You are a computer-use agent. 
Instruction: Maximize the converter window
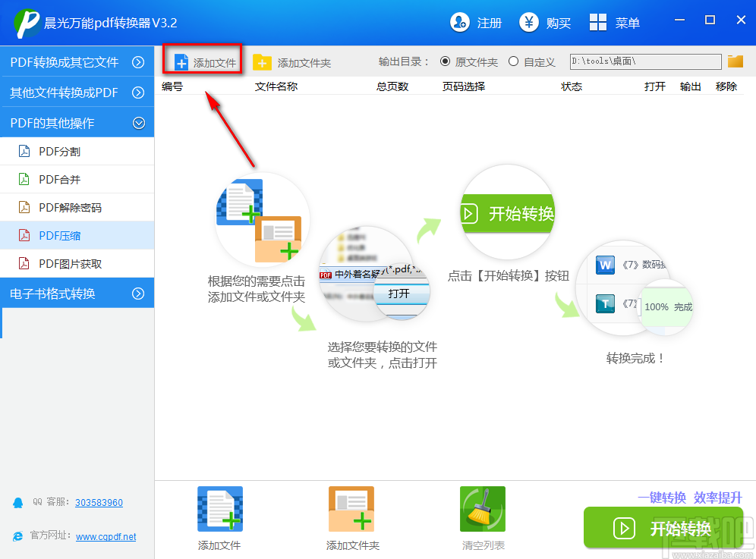pyautogui.click(x=710, y=20)
